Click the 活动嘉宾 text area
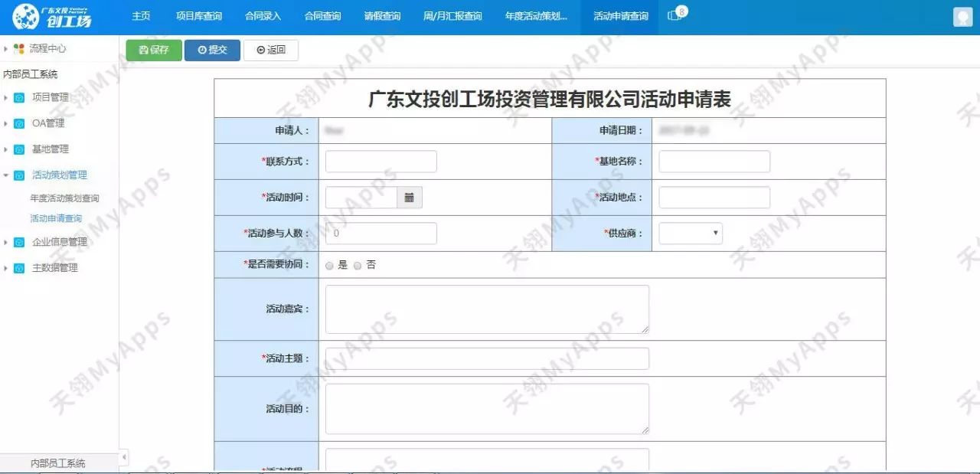Image resolution: width=980 pixels, height=474 pixels. [x=487, y=309]
